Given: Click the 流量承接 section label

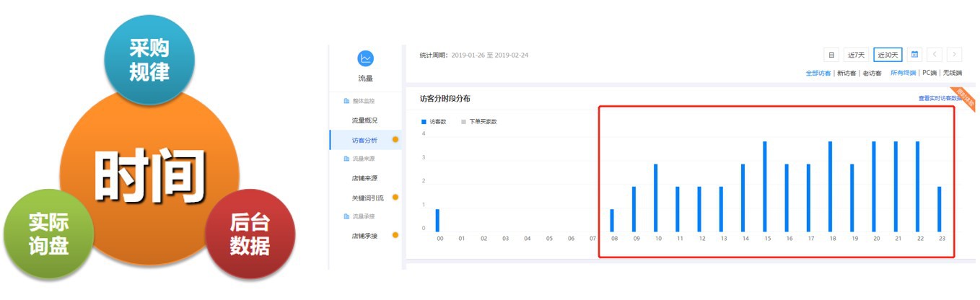Looking at the screenshot, I should [364, 216].
